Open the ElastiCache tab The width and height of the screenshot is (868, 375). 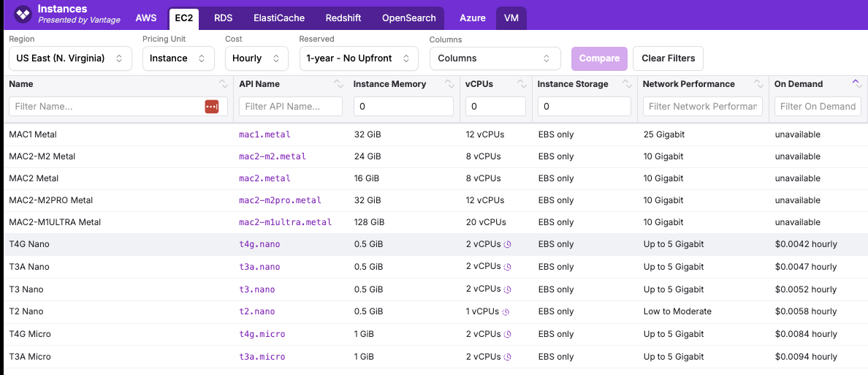[279, 18]
